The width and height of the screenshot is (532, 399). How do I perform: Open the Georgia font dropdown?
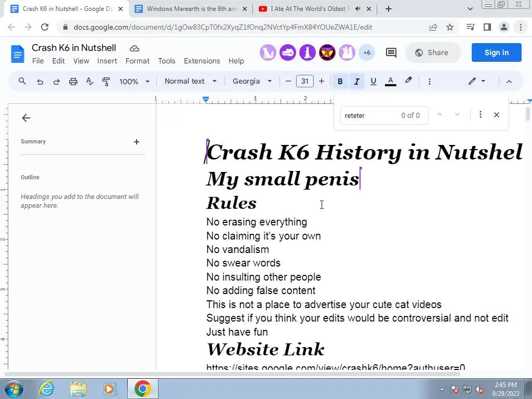252,82
